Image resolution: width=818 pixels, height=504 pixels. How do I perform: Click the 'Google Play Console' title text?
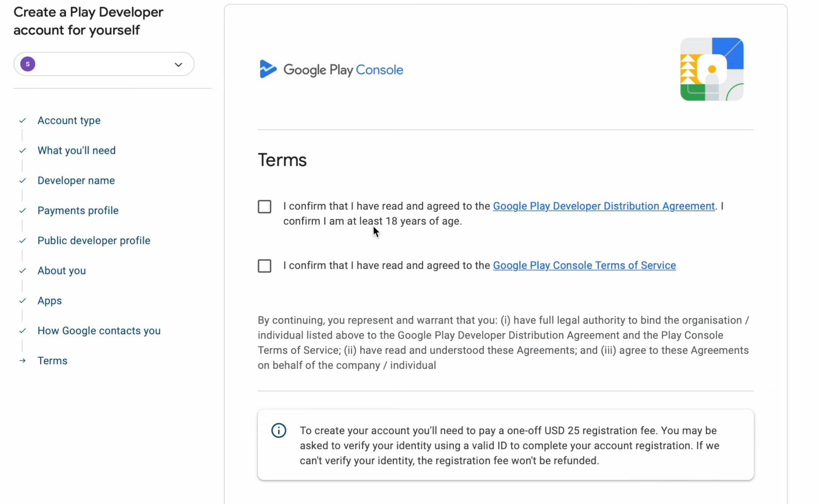tap(343, 69)
